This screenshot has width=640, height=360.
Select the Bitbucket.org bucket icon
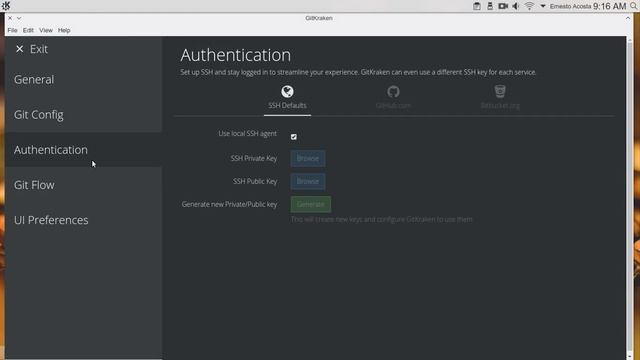pos(500,91)
